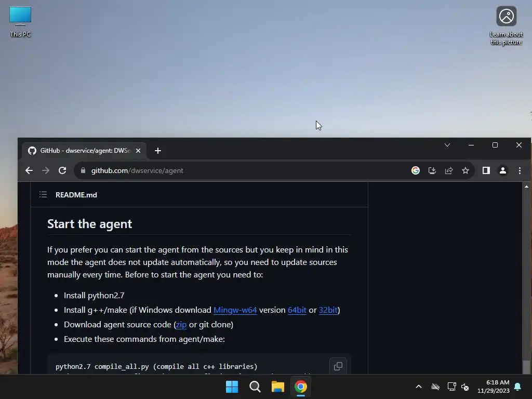This screenshot has width=532, height=399.
Task: Download source code zip link
Action: point(181,324)
